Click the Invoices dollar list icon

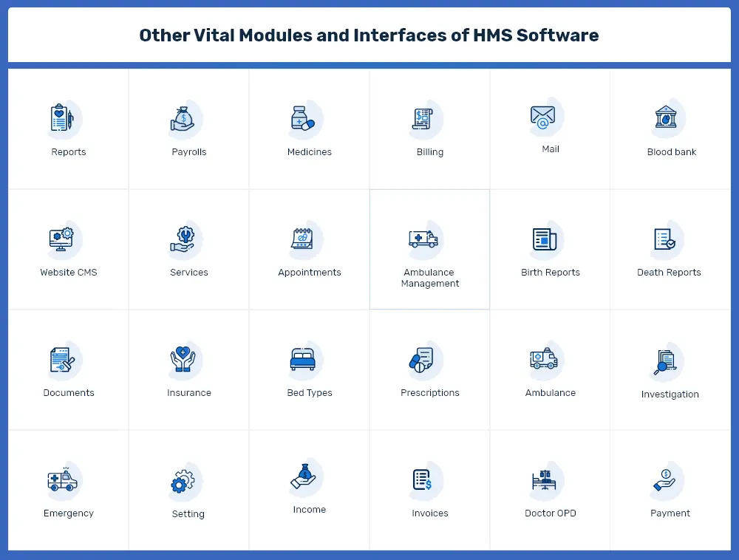422,480
